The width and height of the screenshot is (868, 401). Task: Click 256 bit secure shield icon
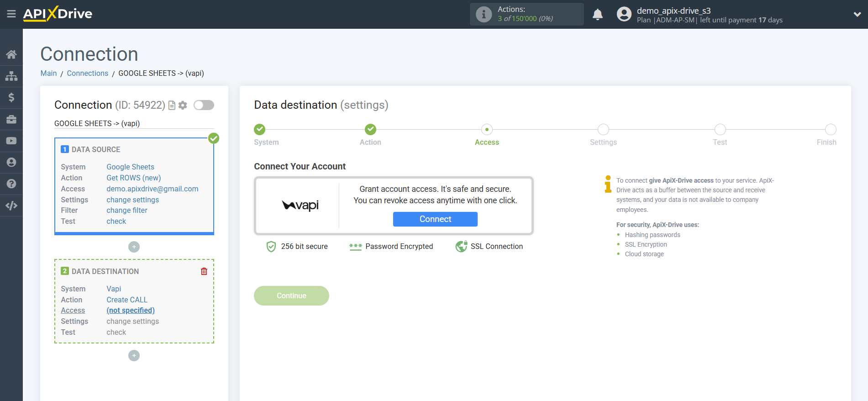[x=271, y=247]
